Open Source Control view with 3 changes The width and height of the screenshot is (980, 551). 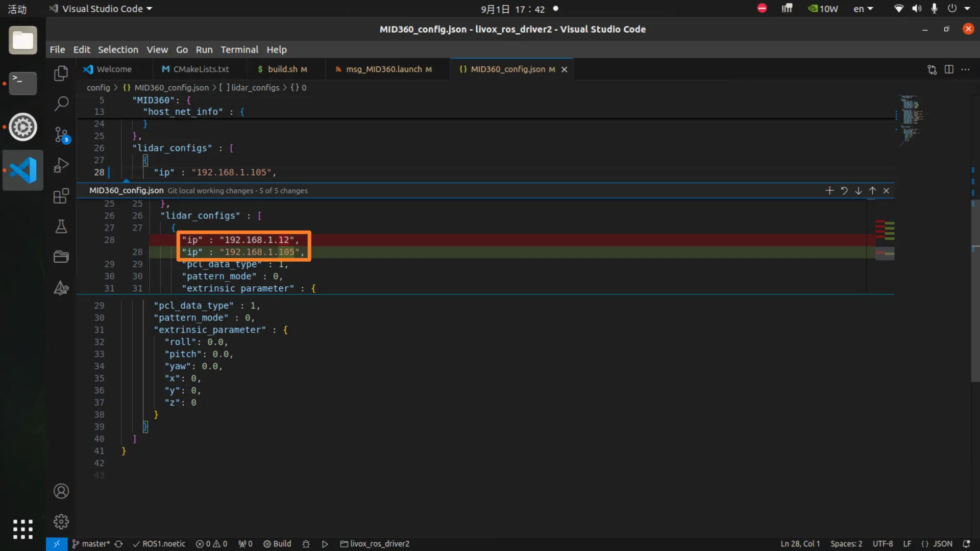pos(61,135)
